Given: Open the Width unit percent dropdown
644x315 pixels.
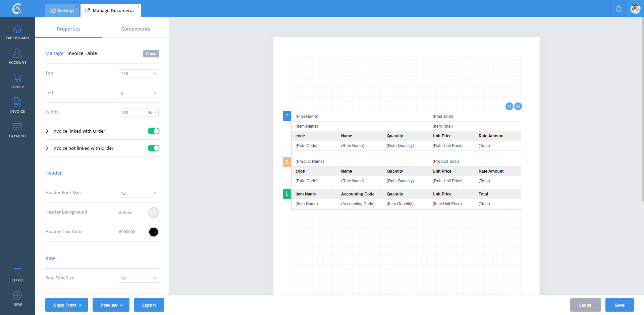Looking at the screenshot, I should point(152,113).
